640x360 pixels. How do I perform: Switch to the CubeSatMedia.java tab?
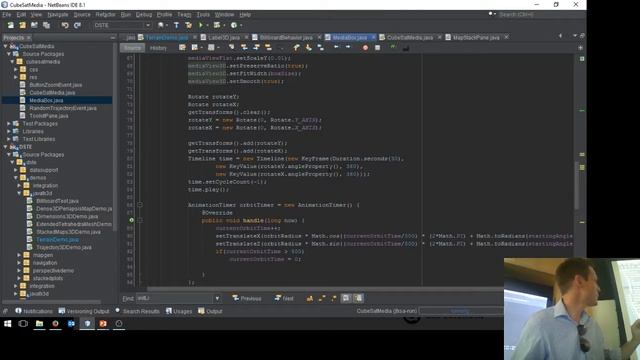coord(409,37)
